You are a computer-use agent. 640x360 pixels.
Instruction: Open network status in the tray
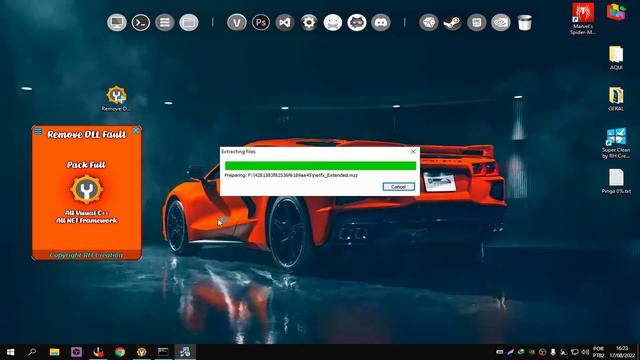tap(575, 352)
